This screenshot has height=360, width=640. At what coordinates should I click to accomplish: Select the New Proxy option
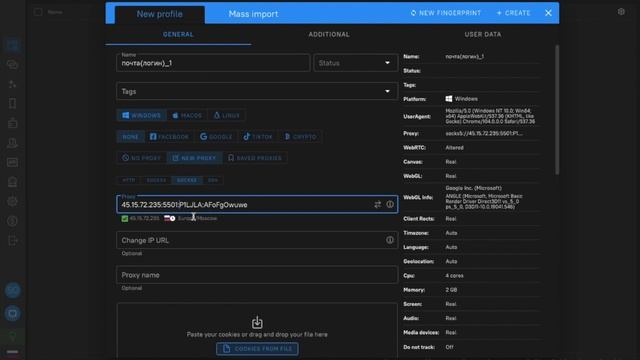click(194, 158)
